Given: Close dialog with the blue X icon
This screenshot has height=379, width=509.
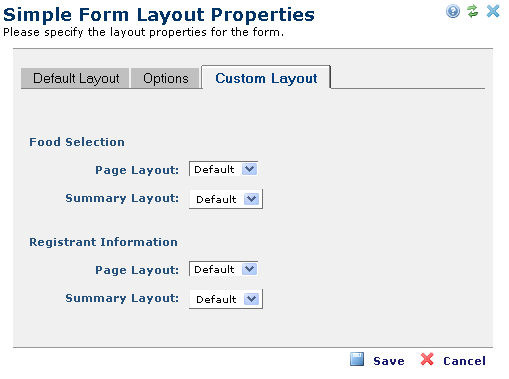Looking at the screenshot, I should click(493, 11).
